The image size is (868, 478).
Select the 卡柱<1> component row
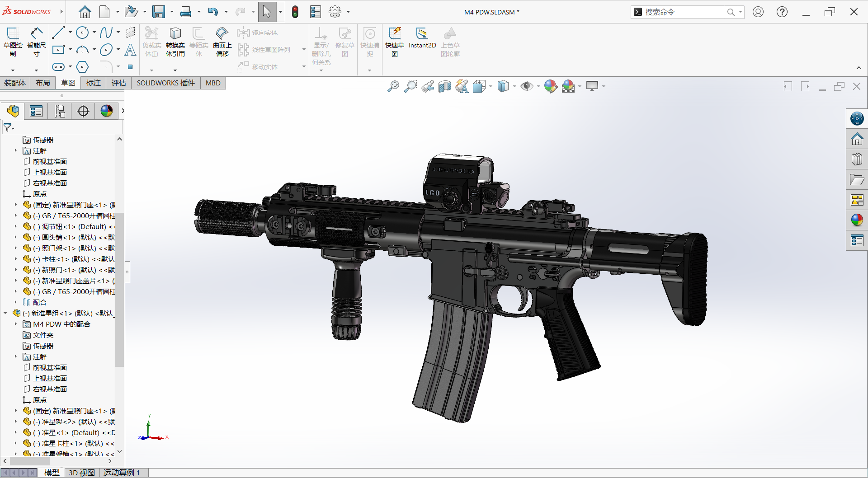coord(69,259)
